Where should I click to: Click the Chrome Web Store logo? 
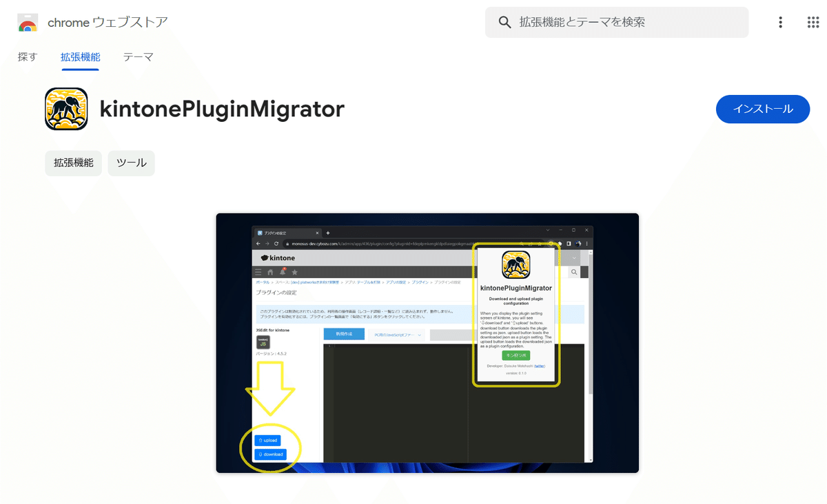coord(28,22)
